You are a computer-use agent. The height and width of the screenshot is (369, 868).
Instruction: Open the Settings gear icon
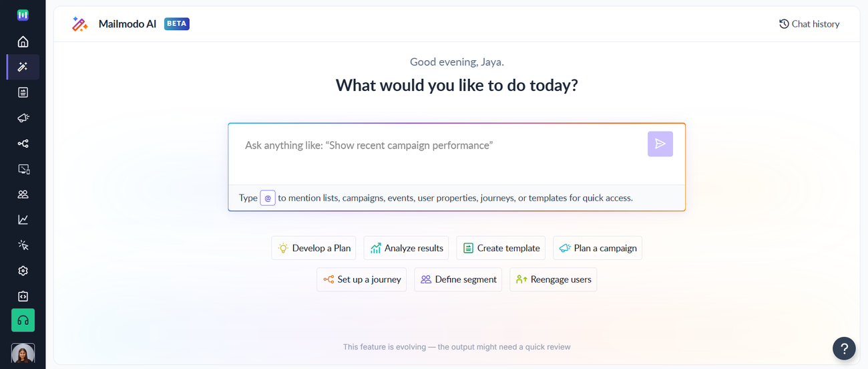coord(23,271)
